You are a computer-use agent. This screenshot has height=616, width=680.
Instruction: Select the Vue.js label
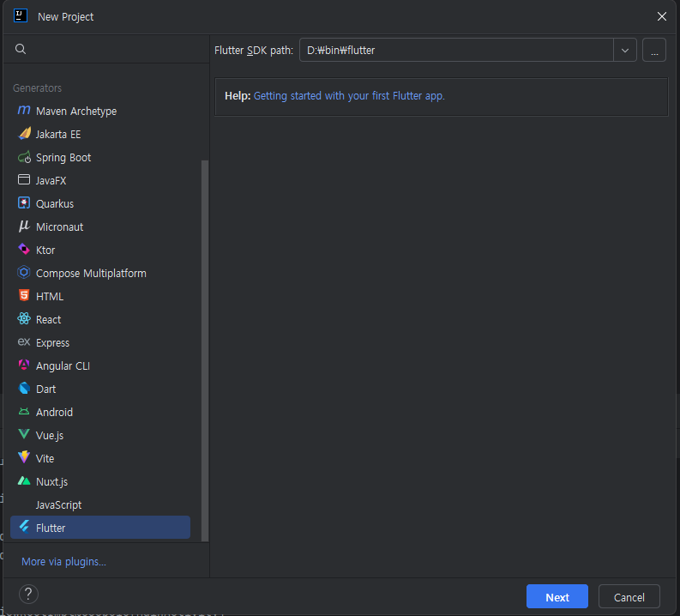[50, 436]
